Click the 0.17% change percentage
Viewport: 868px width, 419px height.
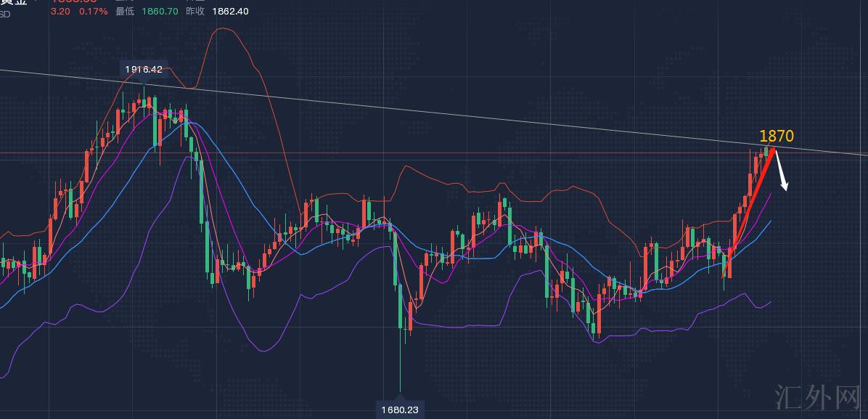(x=93, y=12)
